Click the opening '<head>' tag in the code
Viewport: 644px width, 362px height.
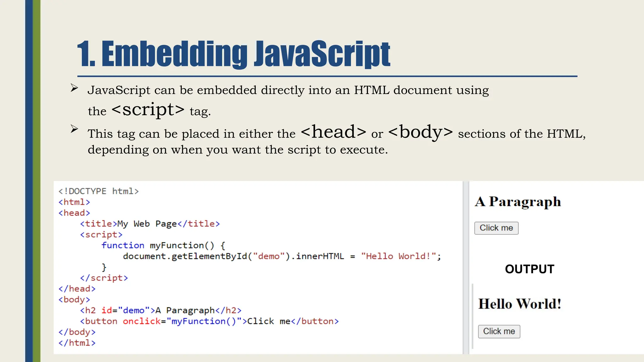(x=74, y=213)
